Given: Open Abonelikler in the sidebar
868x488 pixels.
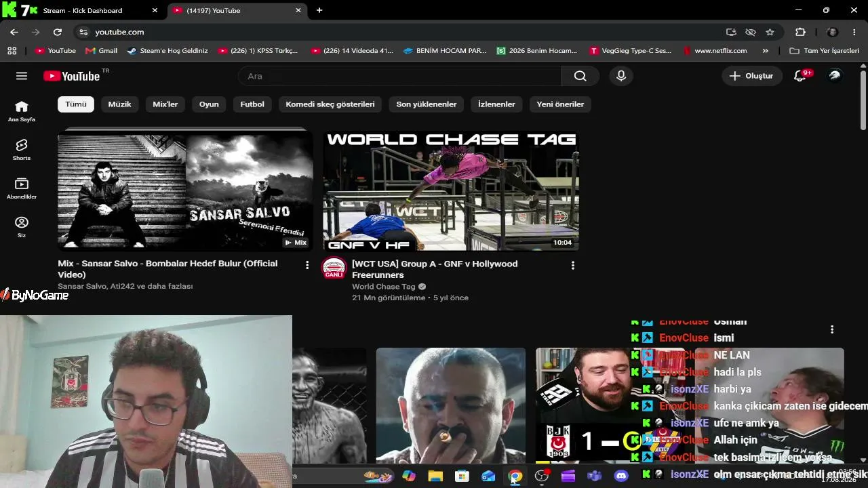Looking at the screenshot, I should [22, 188].
